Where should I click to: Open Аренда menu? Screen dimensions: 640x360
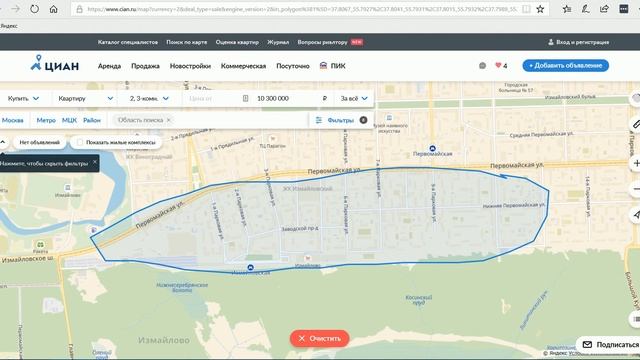[x=109, y=66]
